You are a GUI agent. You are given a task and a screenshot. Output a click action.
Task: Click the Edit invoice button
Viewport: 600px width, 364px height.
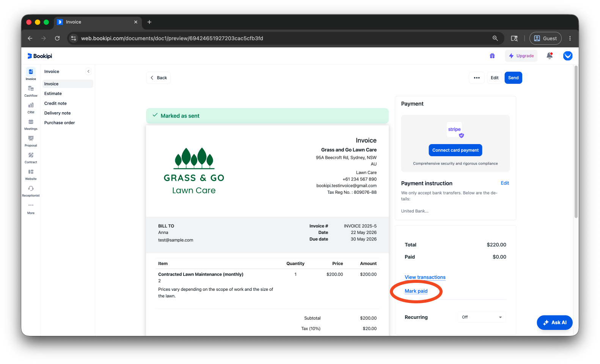(x=495, y=78)
